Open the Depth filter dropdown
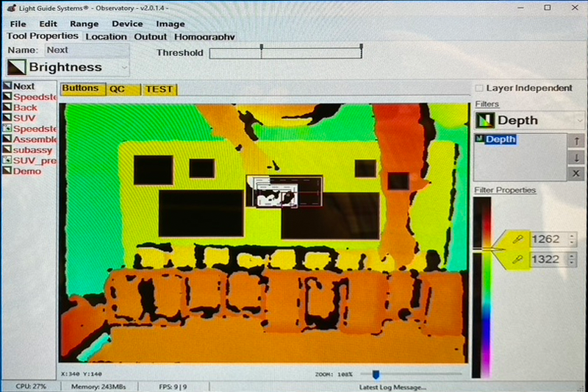The width and height of the screenshot is (588, 392). click(x=580, y=120)
